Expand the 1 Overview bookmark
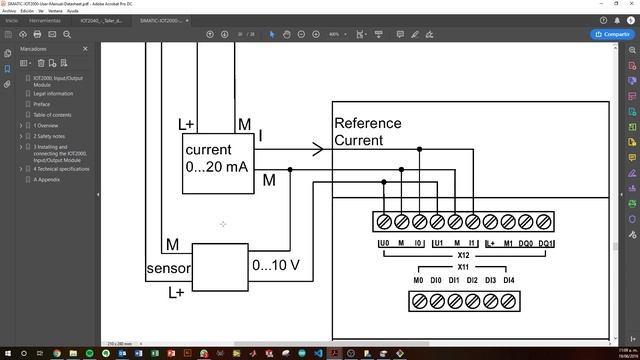The image size is (640, 360). 21,126
